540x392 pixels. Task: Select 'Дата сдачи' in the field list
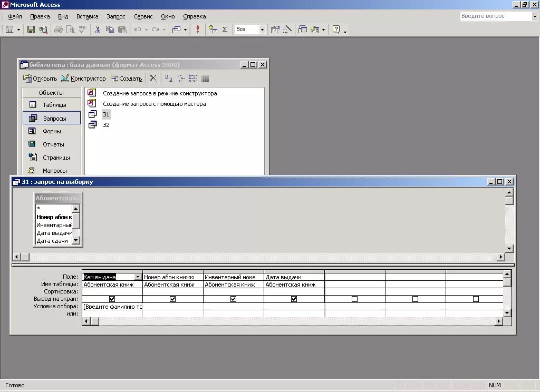(52, 241)
